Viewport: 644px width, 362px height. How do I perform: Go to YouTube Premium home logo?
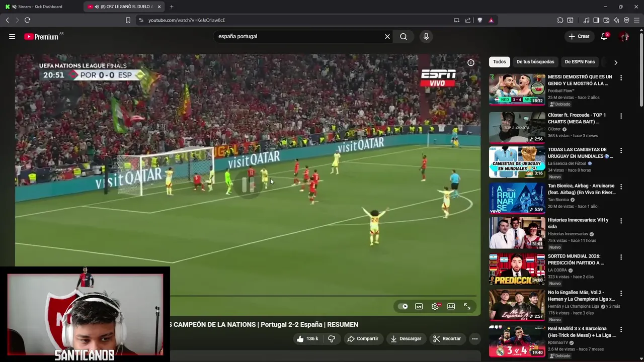tap(42, 37)
